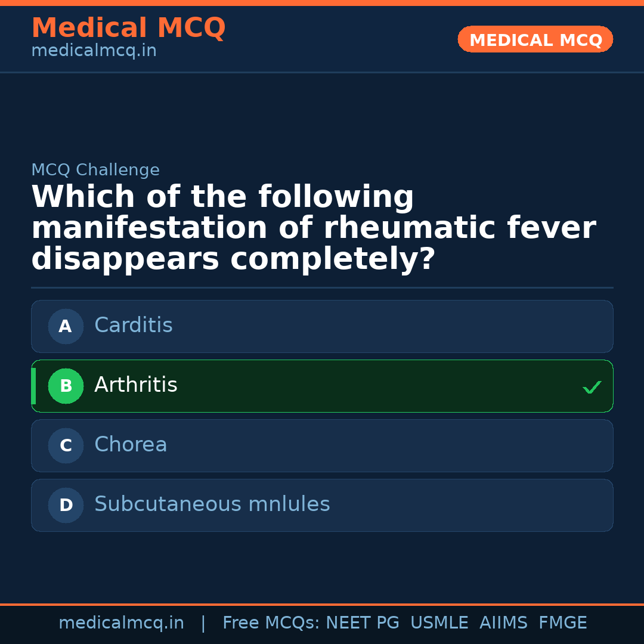Click the letter A circle badge
644x644 pixels.
click(x=66, y=326)
